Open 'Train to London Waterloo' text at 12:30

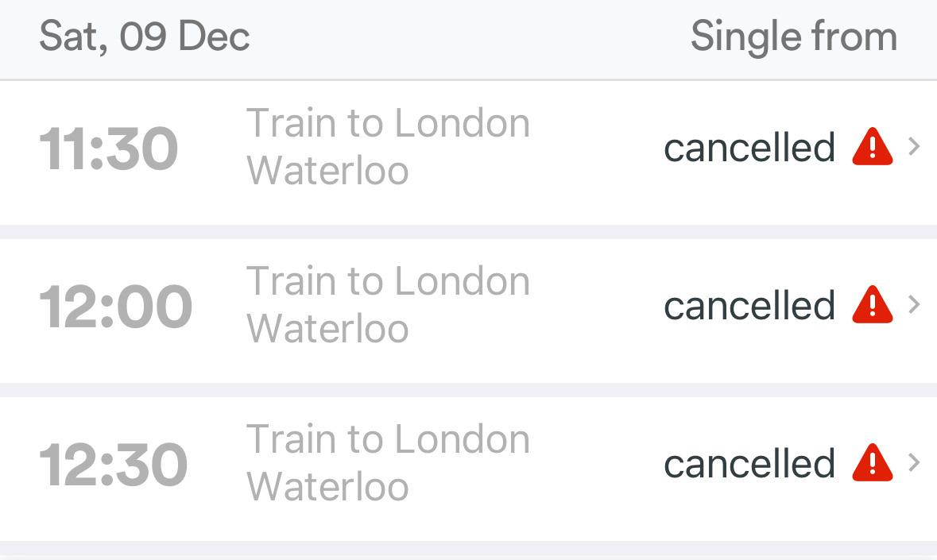click(x=388, y=463)
